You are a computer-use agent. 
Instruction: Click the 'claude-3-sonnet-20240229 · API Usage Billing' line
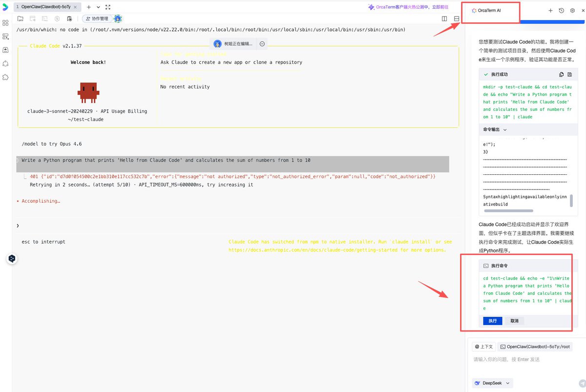tap(87, 111)
